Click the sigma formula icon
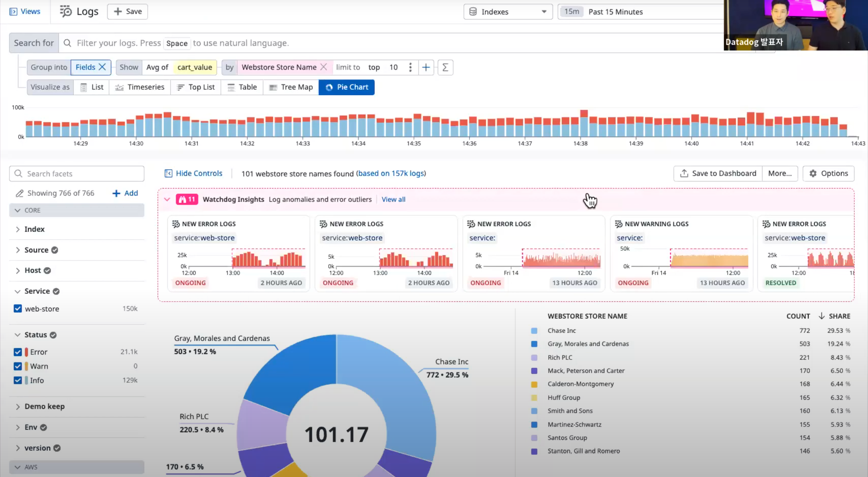Screen dimensions: 868x477 tap(445, 67)
